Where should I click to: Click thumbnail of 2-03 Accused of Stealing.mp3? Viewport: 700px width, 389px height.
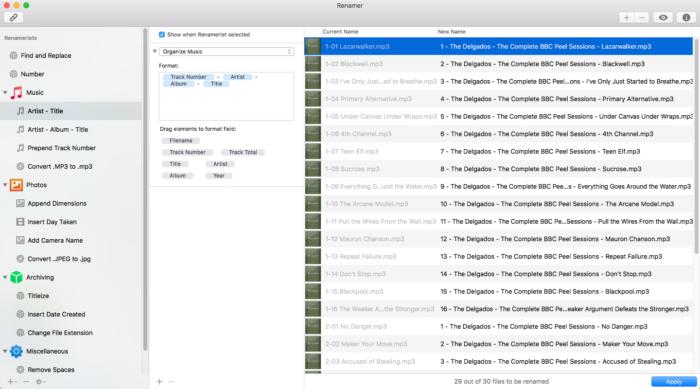312,361
